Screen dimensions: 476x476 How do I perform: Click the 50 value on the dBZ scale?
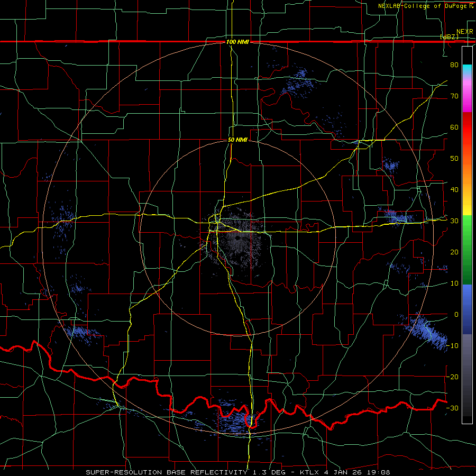454,159
